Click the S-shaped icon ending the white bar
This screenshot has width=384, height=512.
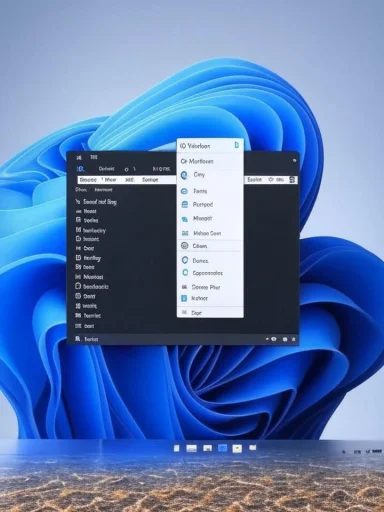click(292, 180)
